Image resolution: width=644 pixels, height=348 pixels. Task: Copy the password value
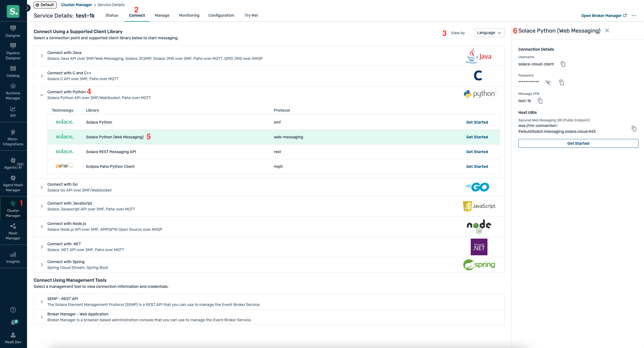click(562, 82)
